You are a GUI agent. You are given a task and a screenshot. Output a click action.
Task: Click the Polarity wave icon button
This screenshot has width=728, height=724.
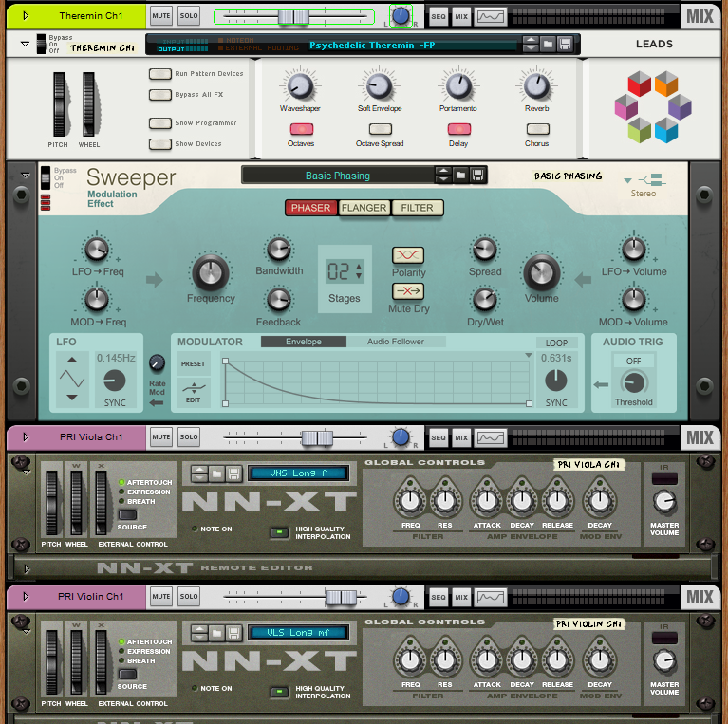click(x=407, y=255)
